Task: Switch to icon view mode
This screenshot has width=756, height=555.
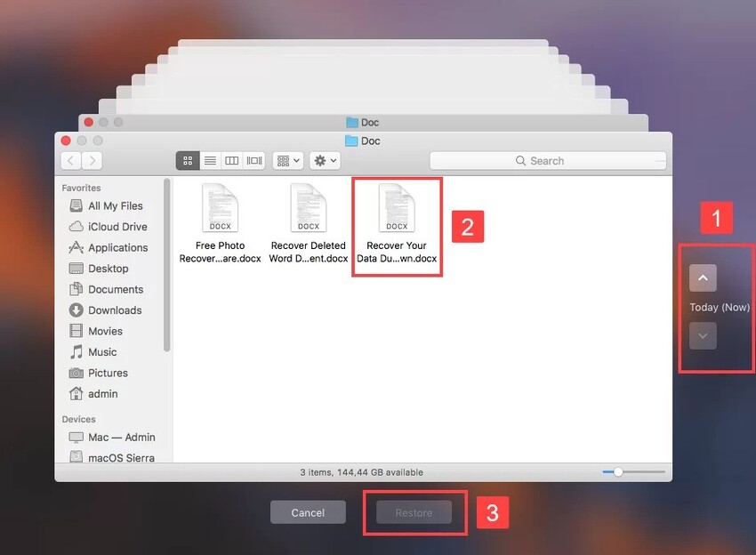Action: point(188,160)
